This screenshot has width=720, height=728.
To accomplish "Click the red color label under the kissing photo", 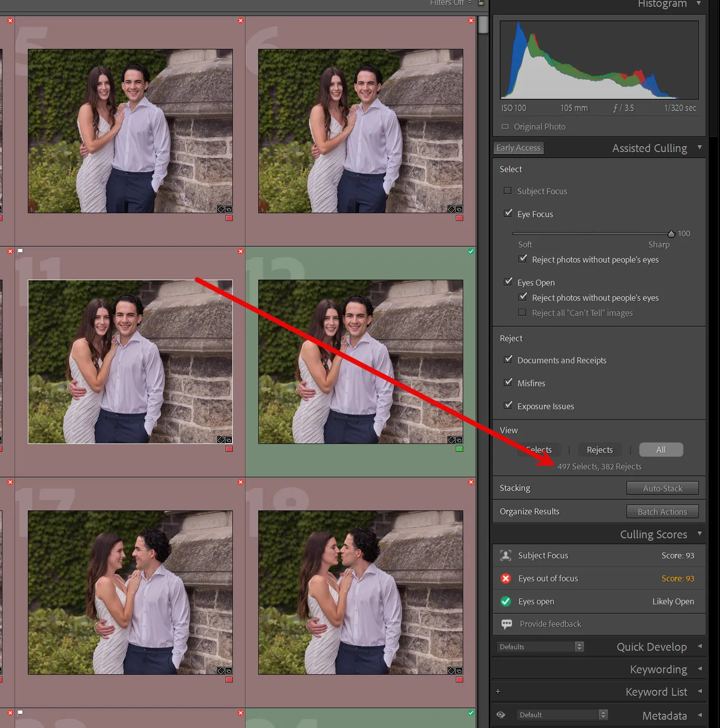I will click(459, 680).
